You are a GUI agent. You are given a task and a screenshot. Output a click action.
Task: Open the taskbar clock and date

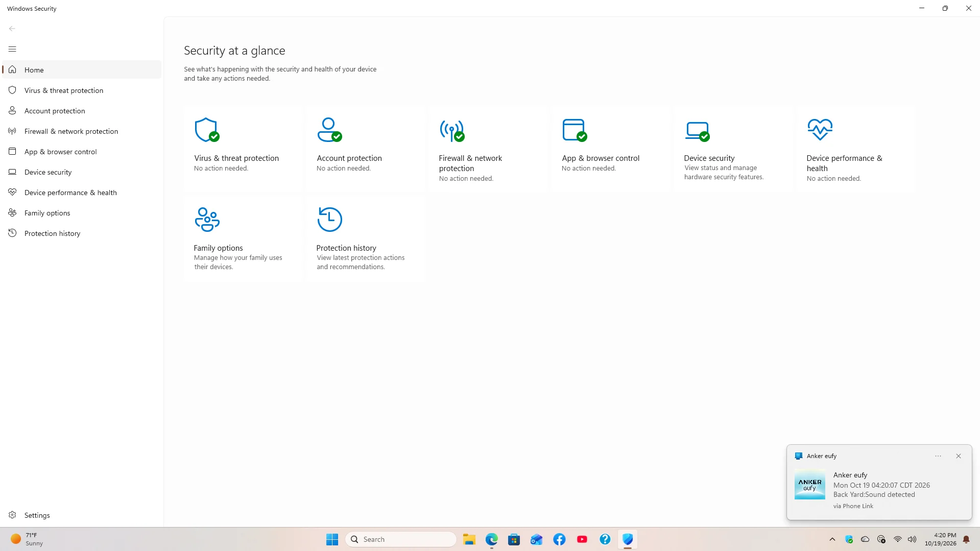pyautogui.click(x=940, y=539)
